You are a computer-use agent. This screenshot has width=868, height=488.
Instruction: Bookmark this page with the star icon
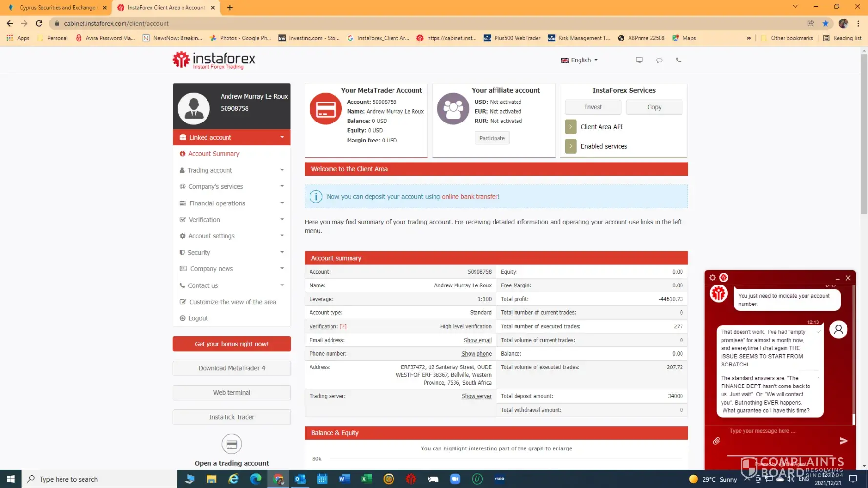point(825,23)
